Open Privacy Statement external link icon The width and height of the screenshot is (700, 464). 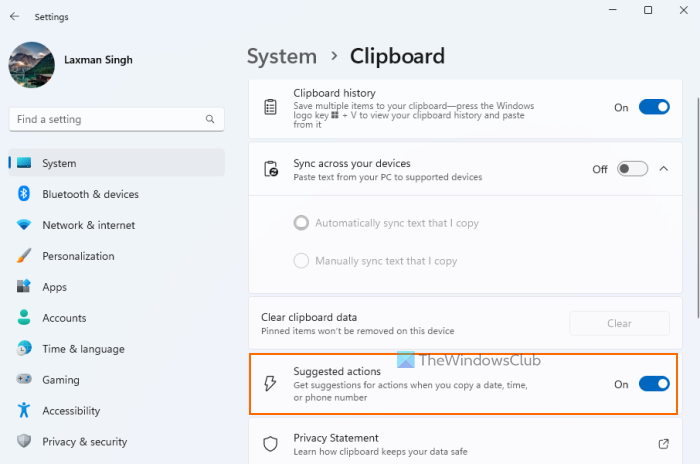(x=663, y=443)
